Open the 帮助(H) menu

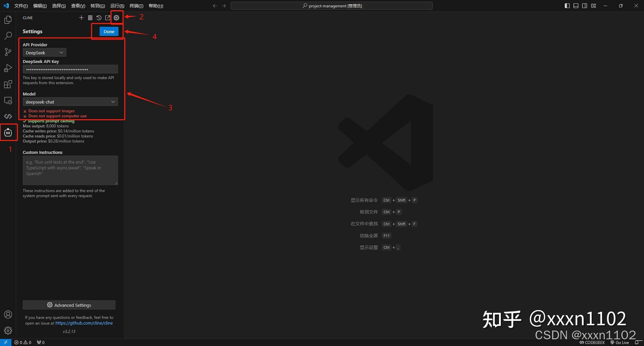click(155, 6)
